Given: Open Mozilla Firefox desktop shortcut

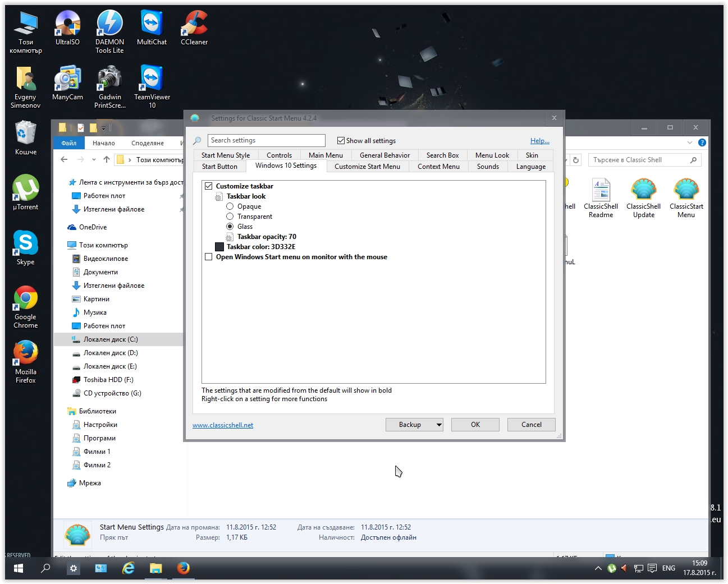Looking at the screenshot, I should 25,361.
